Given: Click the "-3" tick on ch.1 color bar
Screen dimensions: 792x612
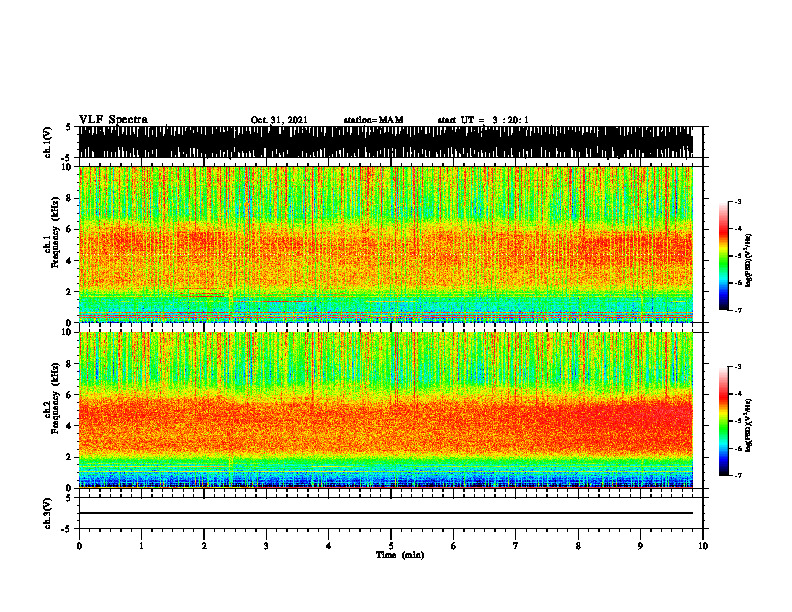Looking at the screenshot, I should point(738,201).
